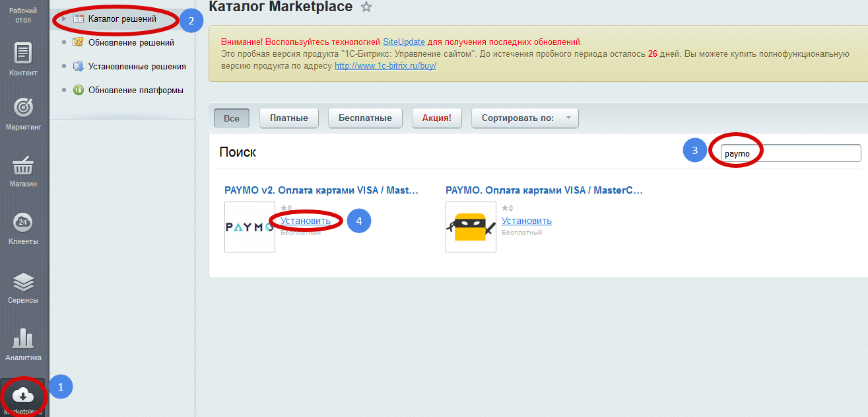868x417 pixels.
Task: Open the Контент section icon
Action: (x=23, y=52)
